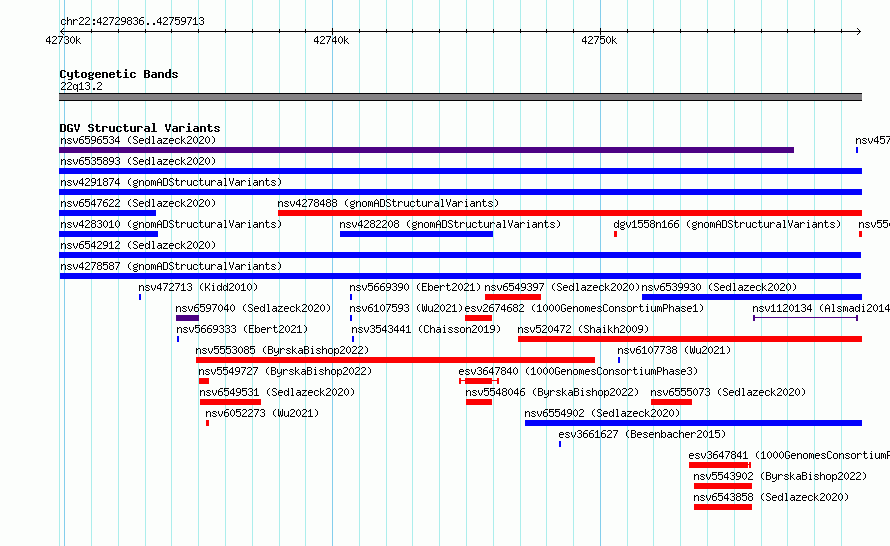Open variant nsv6596534 (Sedlazeck2020) label
This screenshot has width=890, height=546.
pyautogui.click(x=138, y=140)
